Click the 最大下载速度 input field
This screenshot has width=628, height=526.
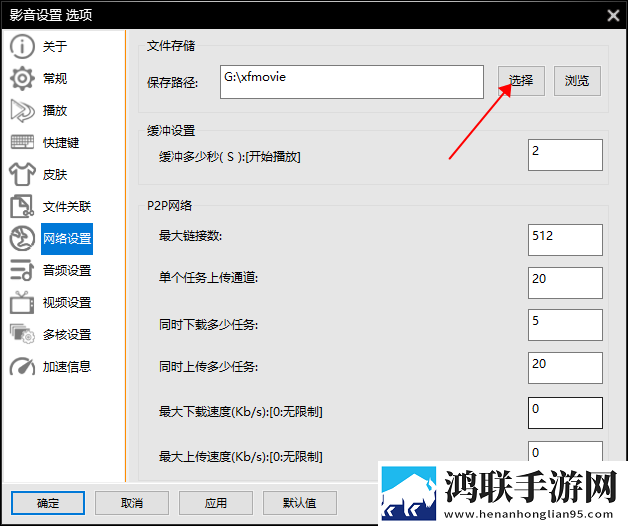[x=565, y=413]
